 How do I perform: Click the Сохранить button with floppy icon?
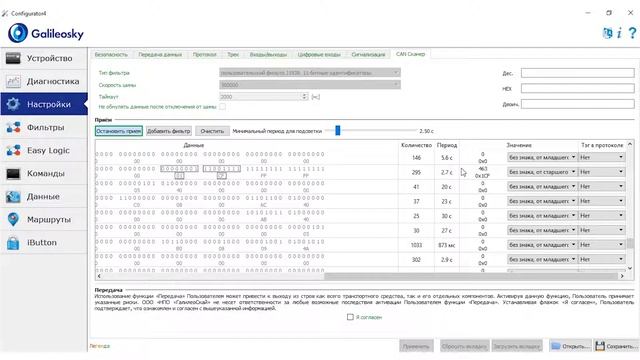point(616,346)
